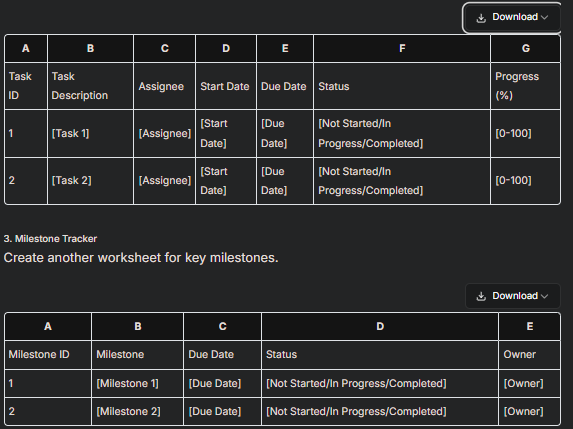Click the '[Start Date]' cell in the Task 1 row

tap(226, 133)
